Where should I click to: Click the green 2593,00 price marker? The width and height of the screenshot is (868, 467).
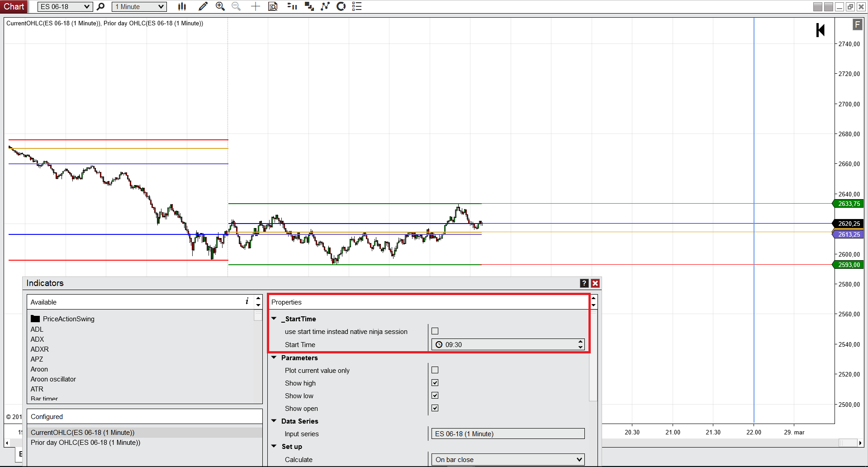tap(849, 265)
